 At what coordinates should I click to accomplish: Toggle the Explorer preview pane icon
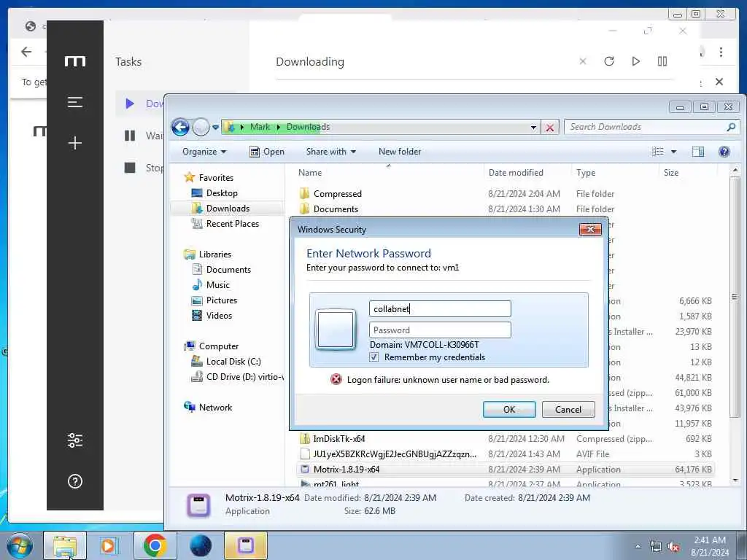pos(698,152)
